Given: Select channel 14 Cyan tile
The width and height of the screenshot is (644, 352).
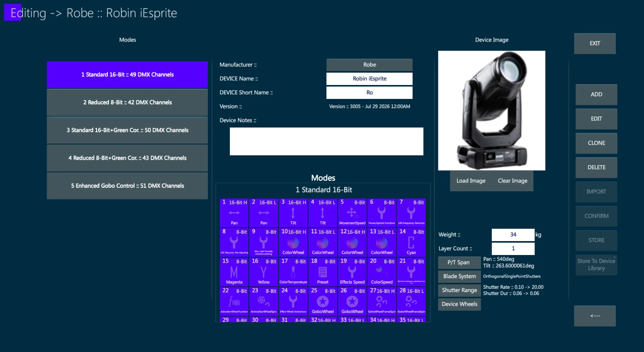Looking at the screenshot, I should click(411, 242).
